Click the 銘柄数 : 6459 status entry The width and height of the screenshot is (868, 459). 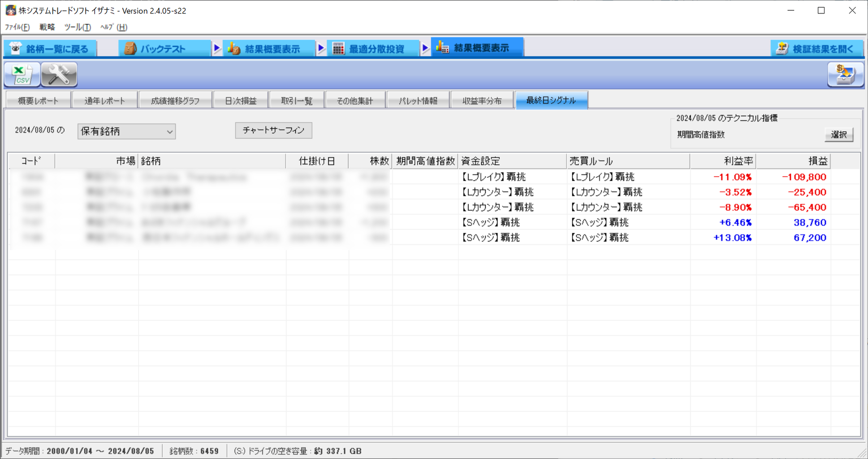[194, 451]
